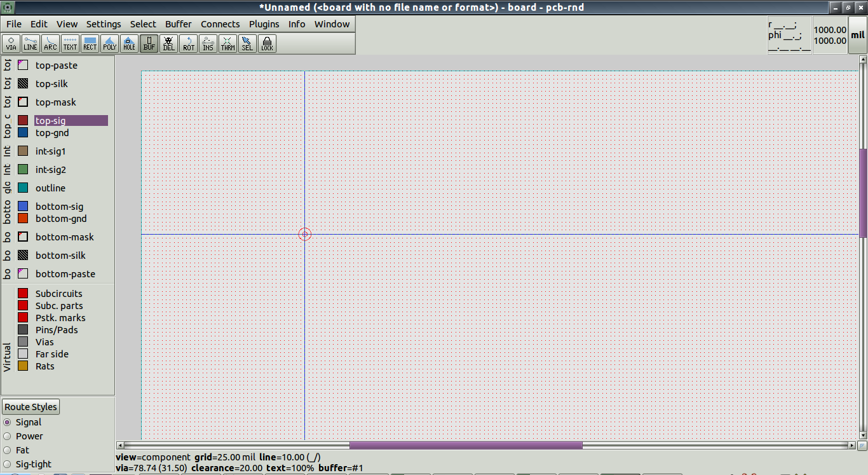Collapse the group label beside top-paste

coord(8,65)
